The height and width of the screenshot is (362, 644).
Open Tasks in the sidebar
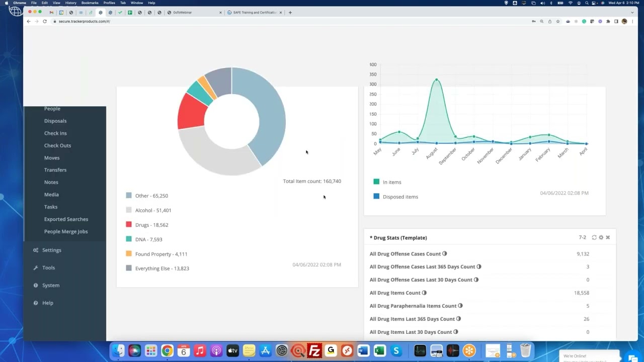(51, 207)
